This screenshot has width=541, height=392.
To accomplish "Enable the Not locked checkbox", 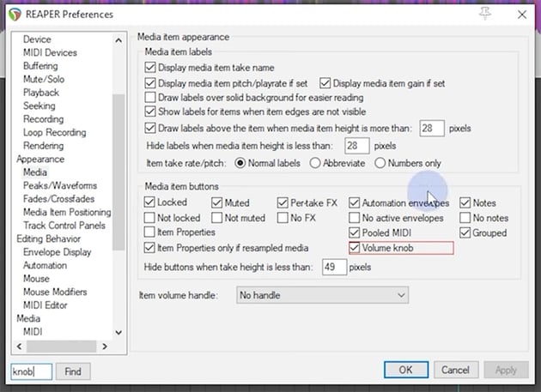I will pos(149,218).
